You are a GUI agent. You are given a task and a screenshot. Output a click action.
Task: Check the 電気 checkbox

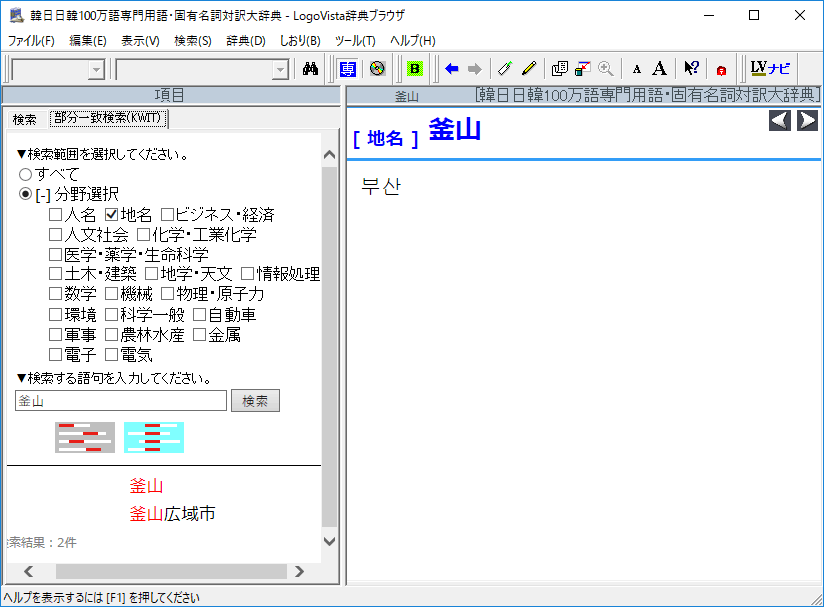click(x=111, y=355)
